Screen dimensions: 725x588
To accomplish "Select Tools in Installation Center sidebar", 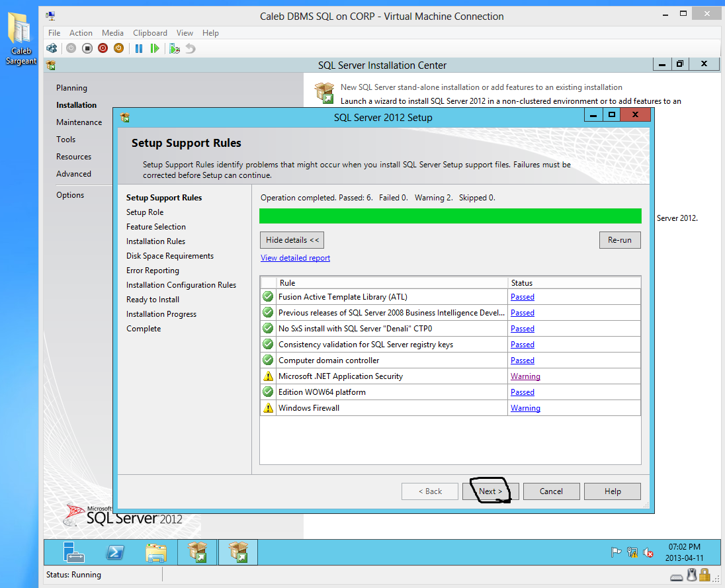I will (65, 139).
